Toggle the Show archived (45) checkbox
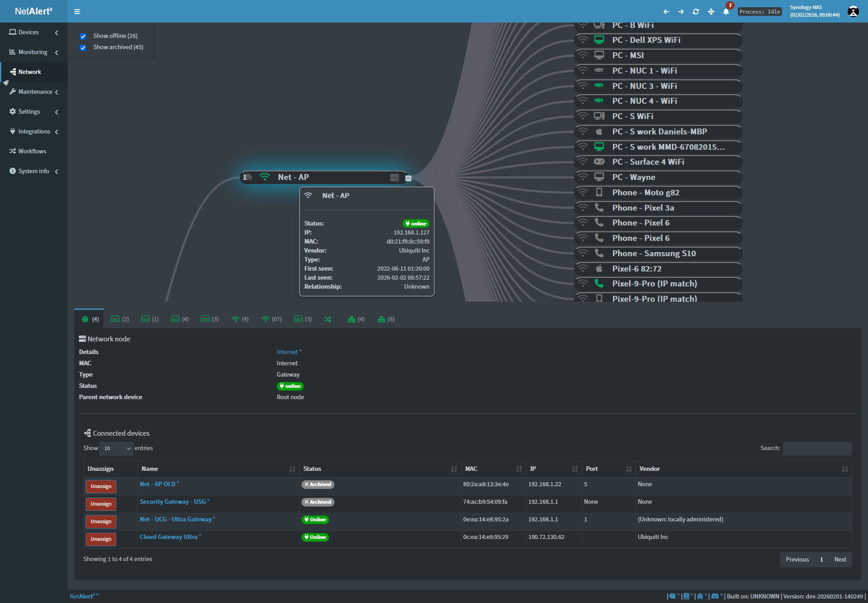 [x=83, y=47]
